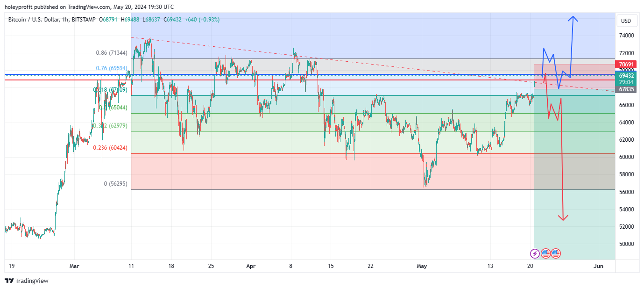644x289 pixels.
Task: Open the last US flag economic event icon
Action: [x=555, y=253]
